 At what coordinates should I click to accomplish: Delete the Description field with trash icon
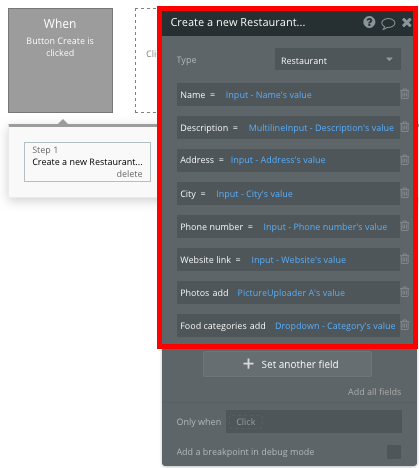point(405,127)
